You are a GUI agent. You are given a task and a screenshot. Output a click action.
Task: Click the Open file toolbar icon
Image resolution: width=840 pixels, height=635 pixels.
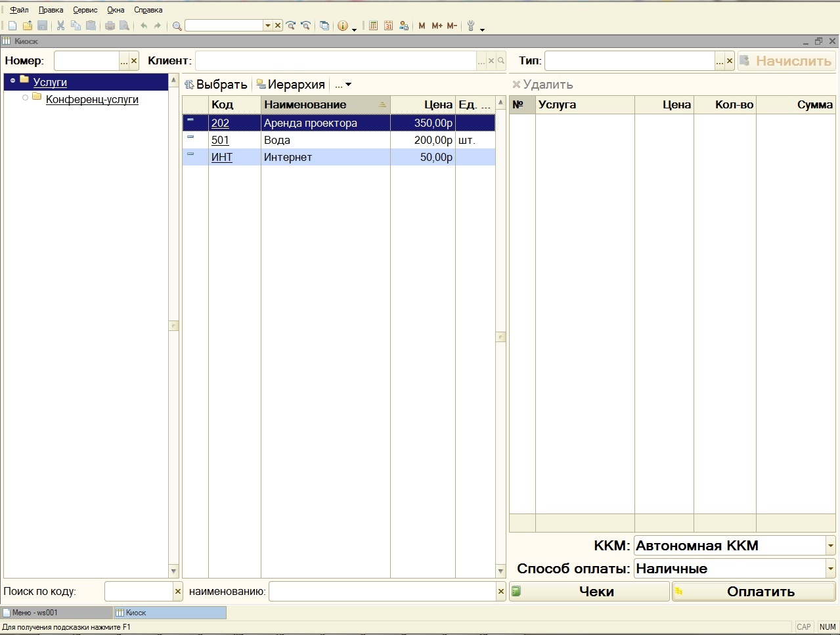(x=28, y=26)
